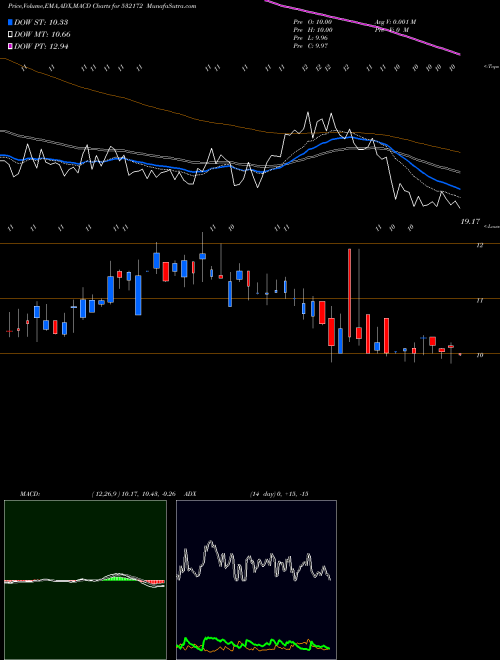
Task: Click the 'Avg V: 0.001 M' volume text
Action: 395,22
